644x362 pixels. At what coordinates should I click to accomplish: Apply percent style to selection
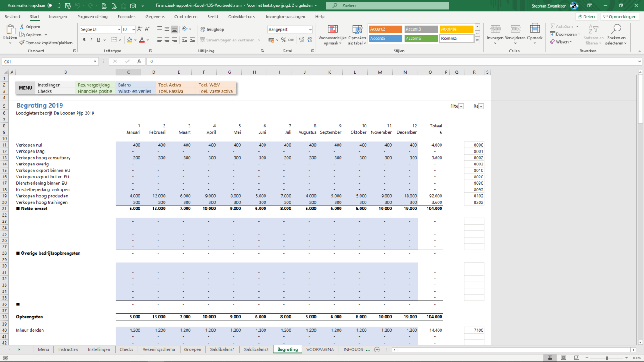[x=283, y=39]
